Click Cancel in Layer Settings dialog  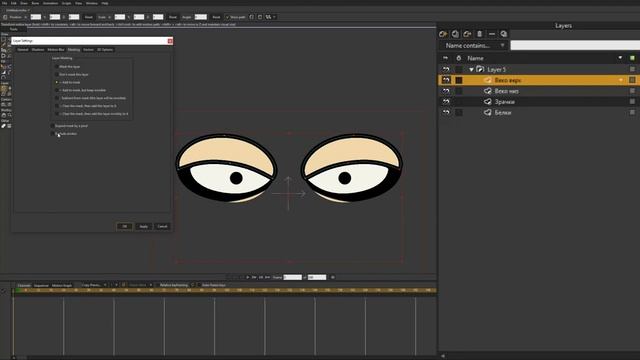[x=162, y=227]
